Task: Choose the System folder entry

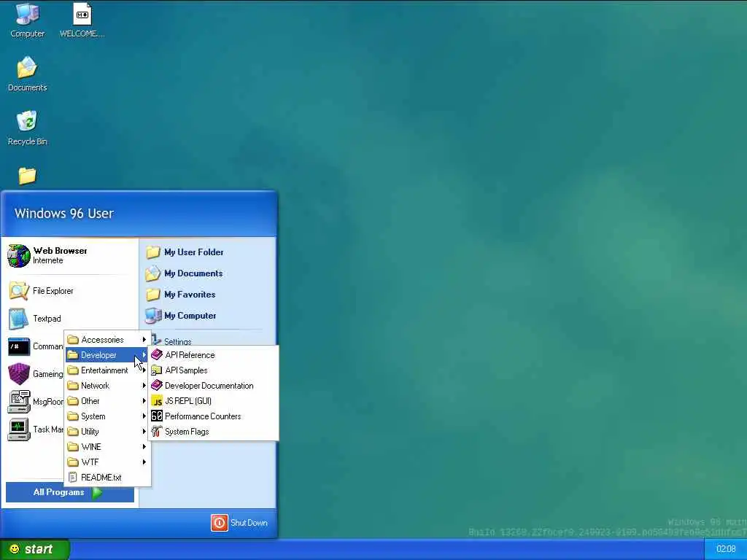Action: coord(108,416)
